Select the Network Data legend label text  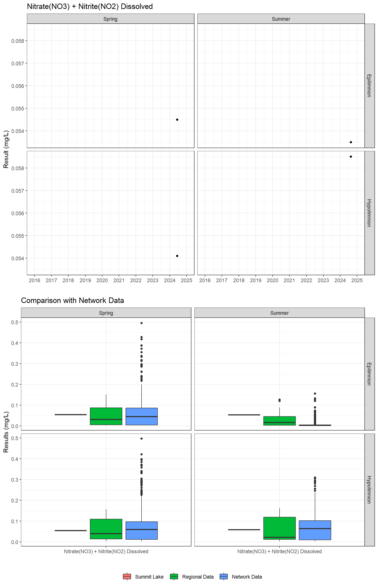[247, 577]
